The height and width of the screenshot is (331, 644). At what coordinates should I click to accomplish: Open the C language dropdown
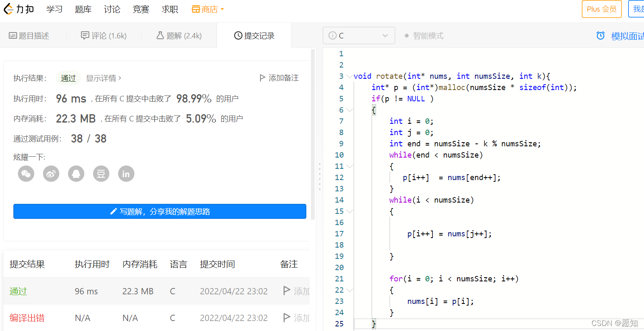[359, 35]
